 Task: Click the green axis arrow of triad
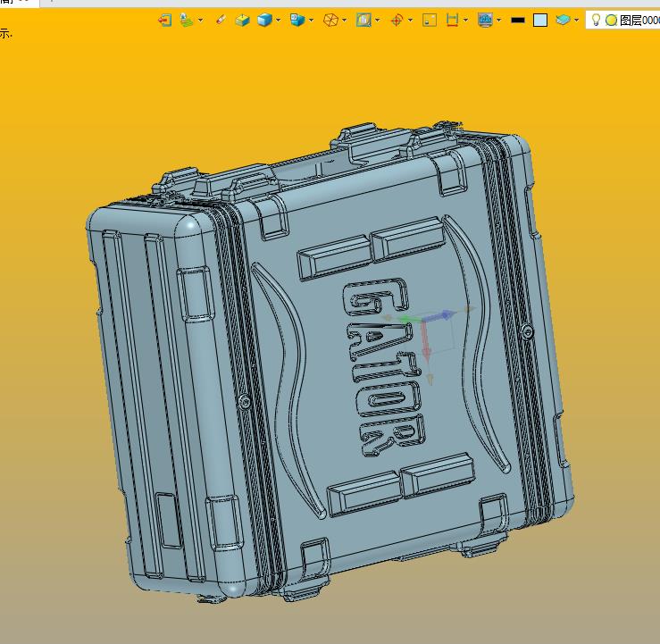coord(409,320)
